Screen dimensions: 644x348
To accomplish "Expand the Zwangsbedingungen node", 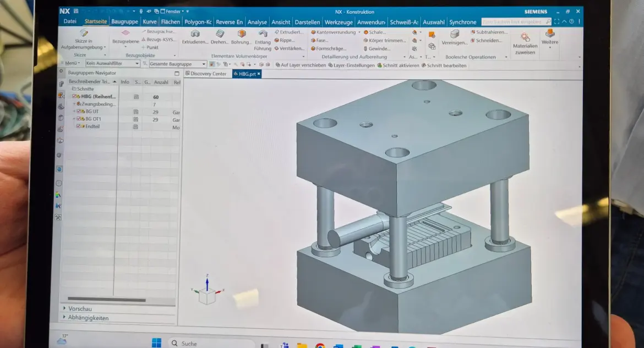I will [74, 104].
